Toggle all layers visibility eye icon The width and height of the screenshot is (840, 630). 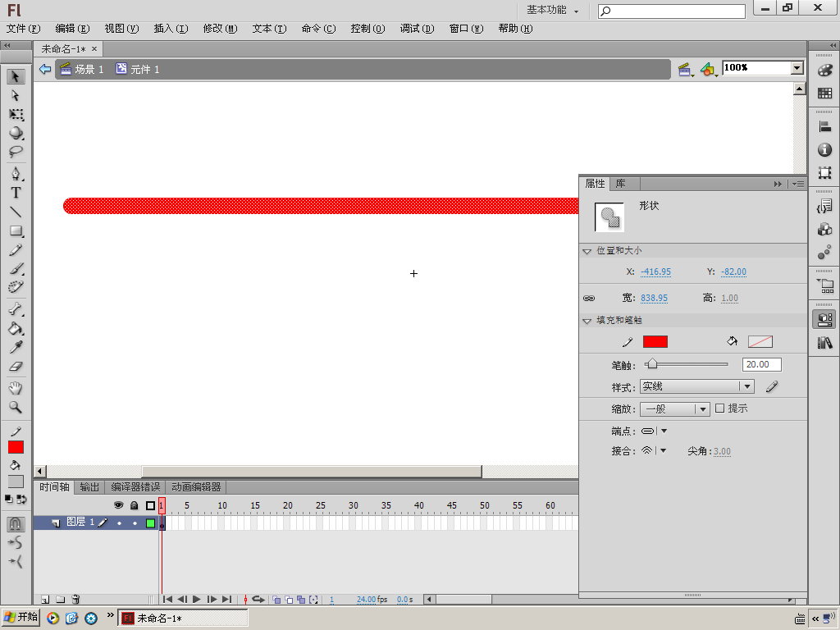click(118, 505)
